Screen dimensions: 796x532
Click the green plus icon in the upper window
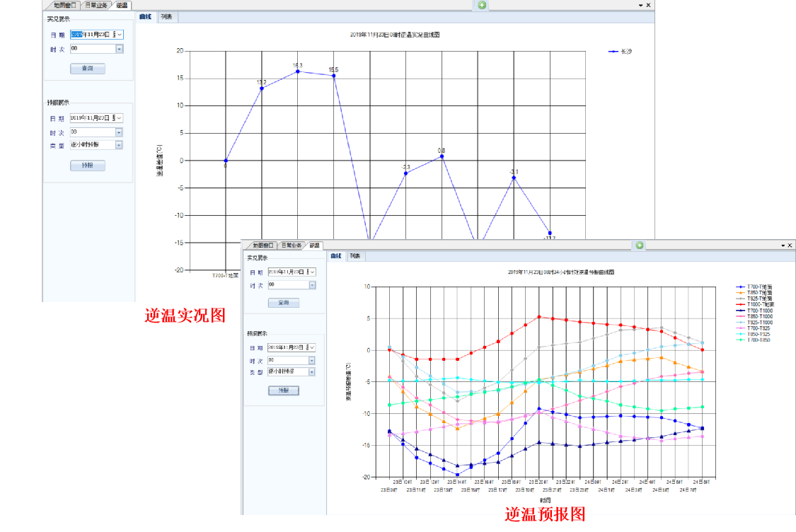coord(482,5)
